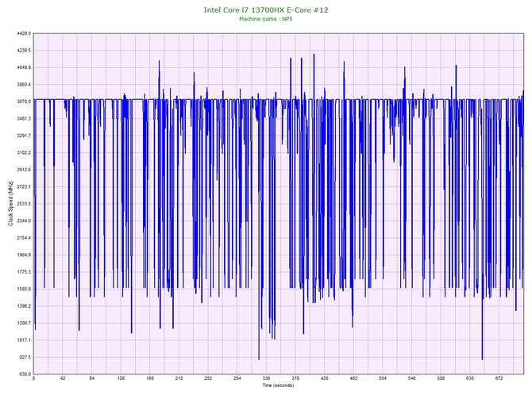Click the 1017.1 y-axis value
Viewport: 532px width, 399px height.
(24, 340)
